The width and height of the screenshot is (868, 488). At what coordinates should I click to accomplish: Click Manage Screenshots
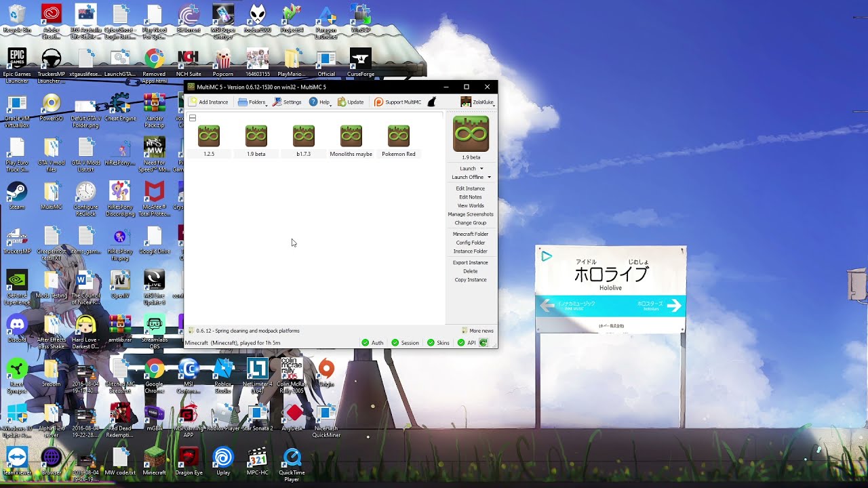click(471, 214)
